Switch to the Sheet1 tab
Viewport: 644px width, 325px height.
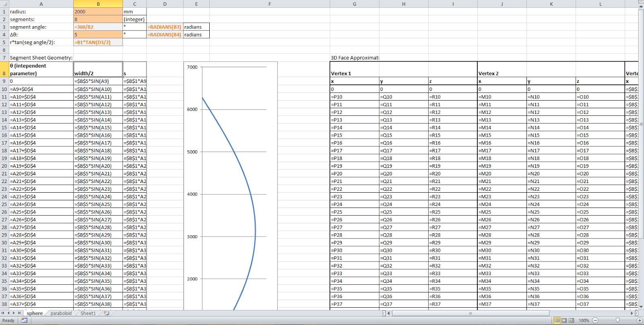(x=88, y=313)
